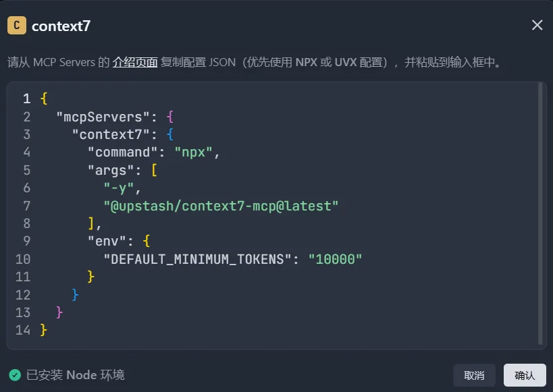The width and height of the screenshot is (553, 392).
Task: Click line number 14 in gutter
Action: 22,330
